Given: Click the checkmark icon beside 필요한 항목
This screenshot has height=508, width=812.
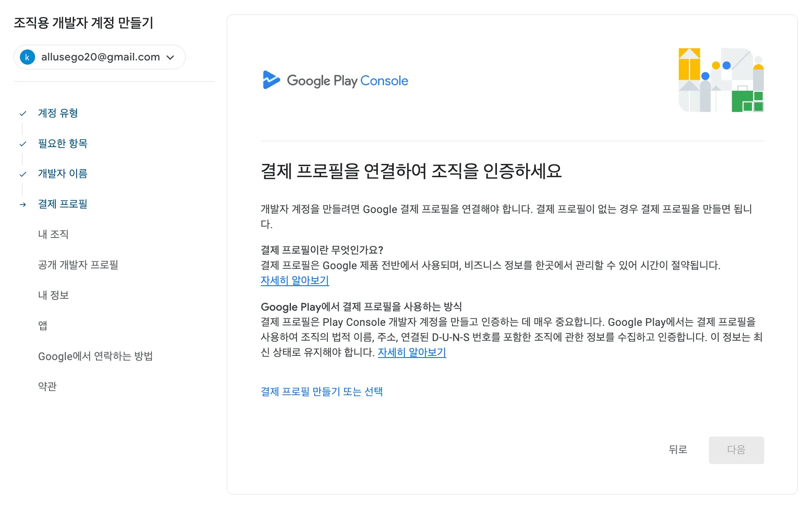Looking at the screenshot, I should 23,144.
